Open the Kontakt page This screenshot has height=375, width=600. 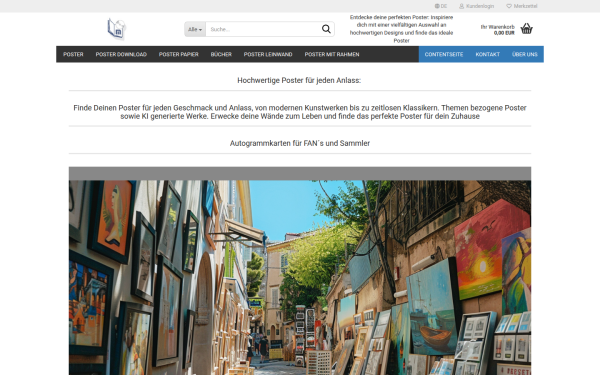pyautogui.click(x=488, y=54)
